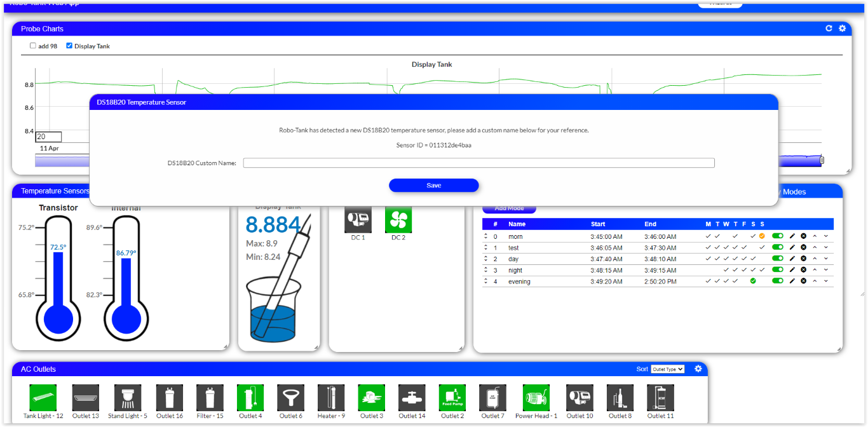This screenshot has width=868, height=427.
Task: Move the 'evening' mode up with chevron
Action: coord(815,281)
